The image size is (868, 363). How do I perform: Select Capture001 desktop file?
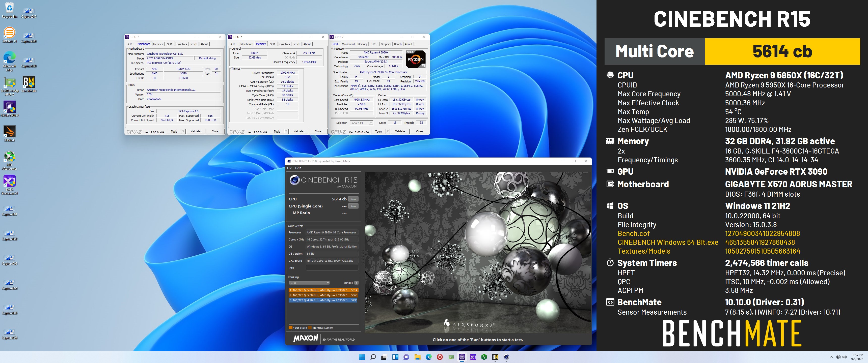(9, 210)
